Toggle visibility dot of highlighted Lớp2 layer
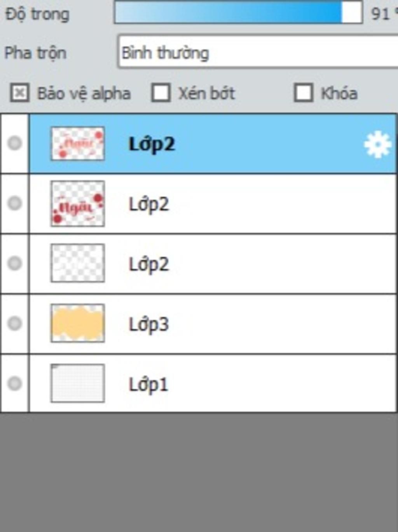This screenshot has width=398, height=532. [15, 143]
